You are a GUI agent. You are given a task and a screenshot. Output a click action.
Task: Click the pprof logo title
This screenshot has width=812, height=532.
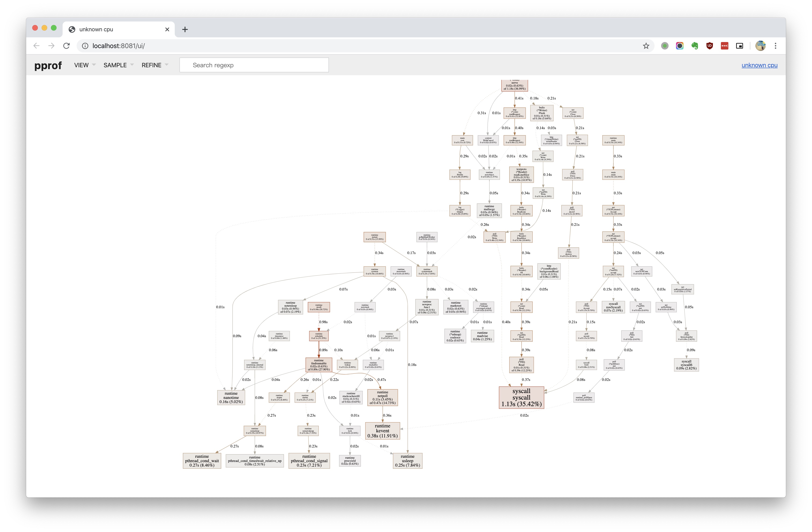48,65
